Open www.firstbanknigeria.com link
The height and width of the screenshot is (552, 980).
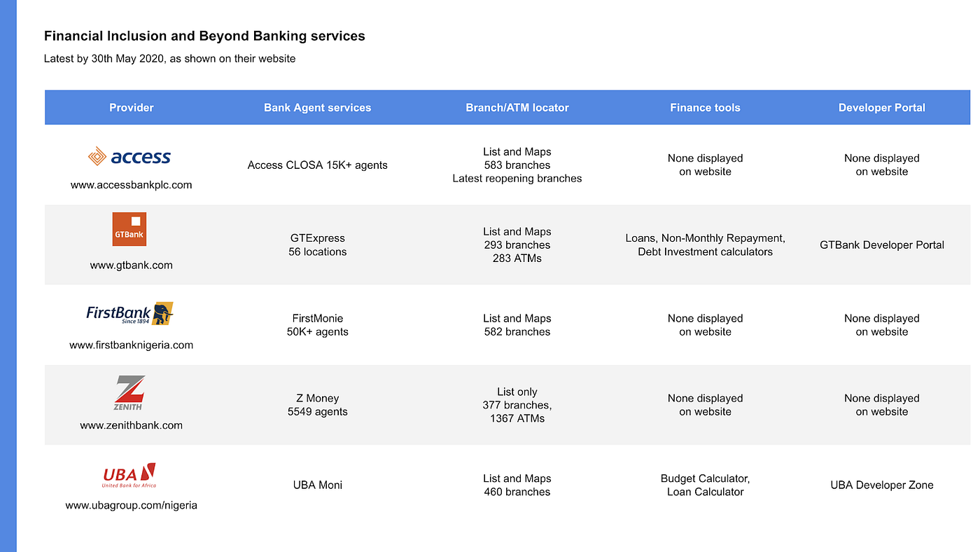coord(132,345)
